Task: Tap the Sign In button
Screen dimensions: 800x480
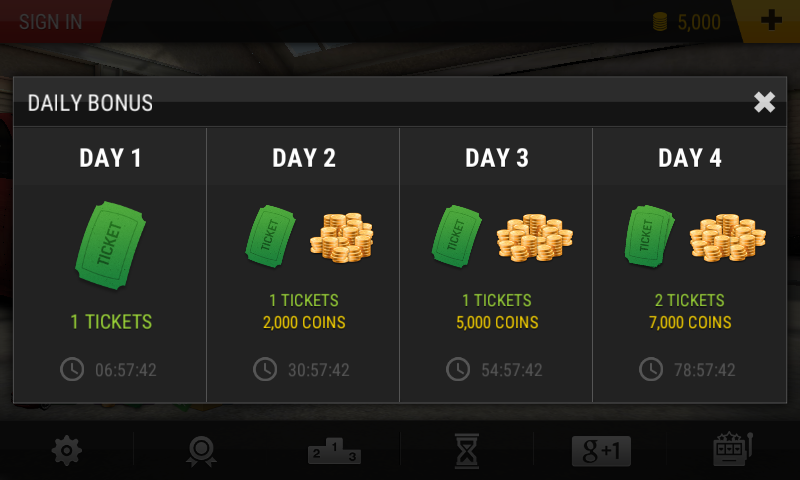Action: pos(51,21)
